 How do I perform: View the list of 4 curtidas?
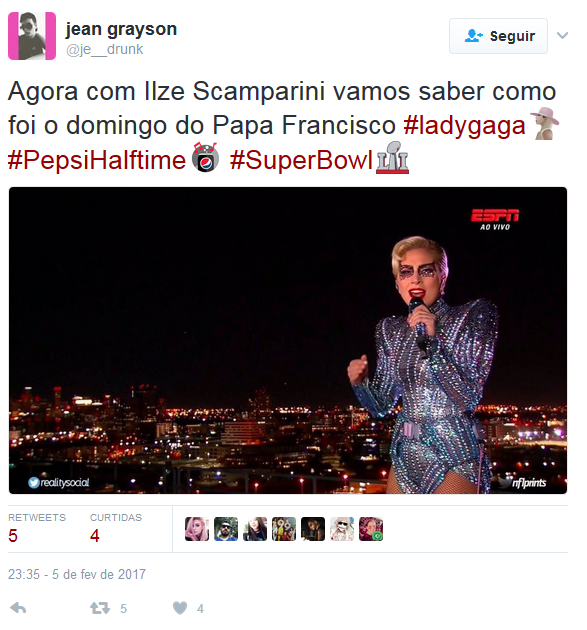[x=116, y=529]
